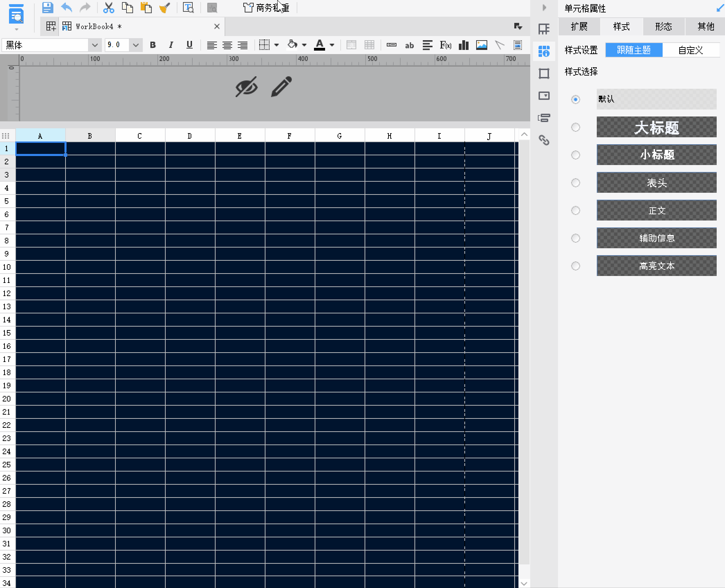Select the 高亮文本 radio button

(575, 266)
